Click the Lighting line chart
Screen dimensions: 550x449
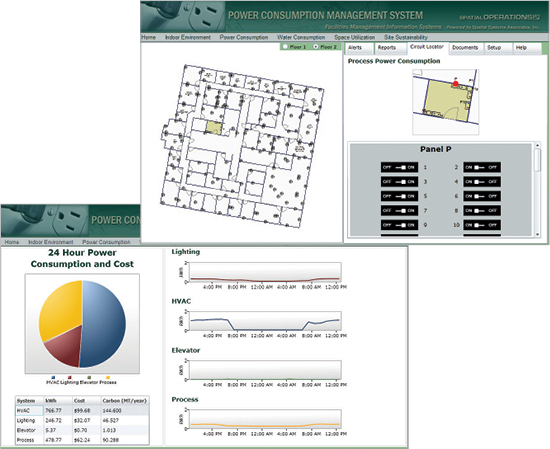[265, 272]
